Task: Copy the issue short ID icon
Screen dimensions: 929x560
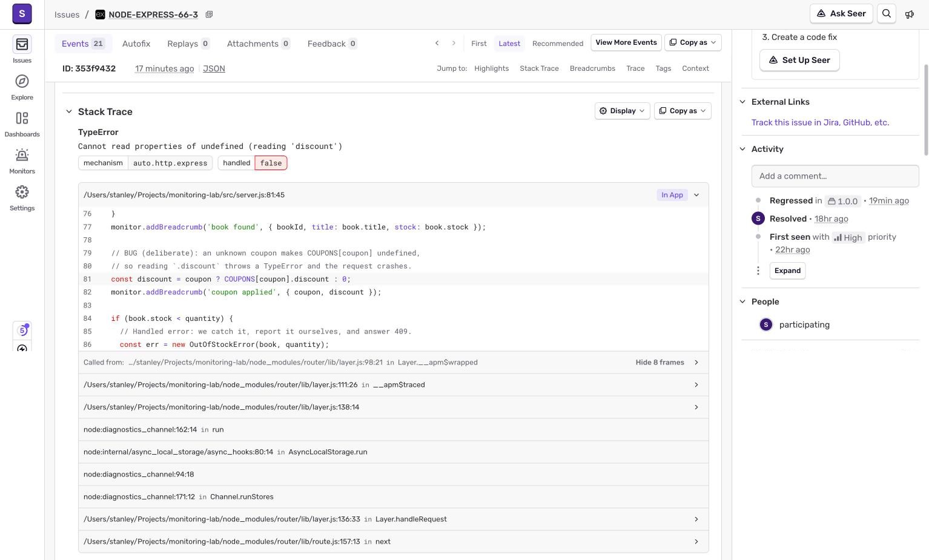Action: coord(209,15)
